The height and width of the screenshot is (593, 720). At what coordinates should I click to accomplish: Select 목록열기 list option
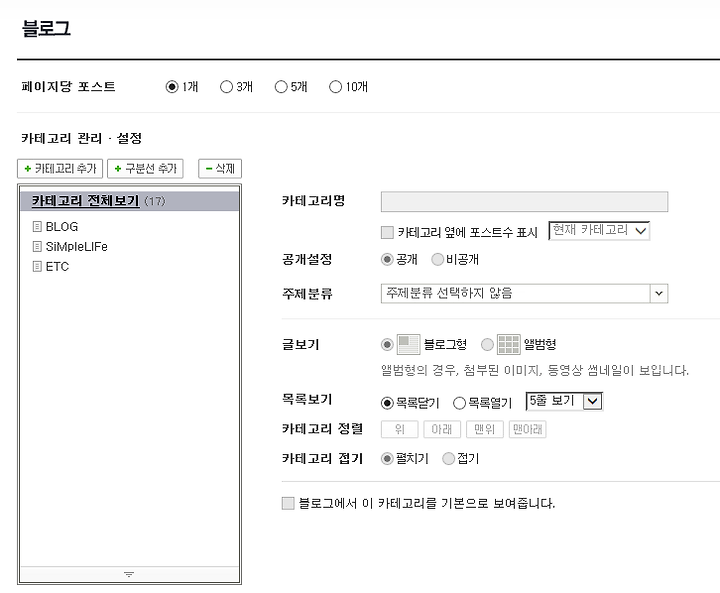pos(459,403)
